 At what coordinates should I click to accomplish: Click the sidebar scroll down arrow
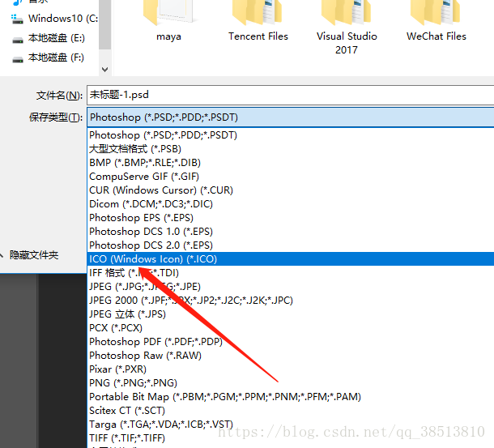coord(105,70)
